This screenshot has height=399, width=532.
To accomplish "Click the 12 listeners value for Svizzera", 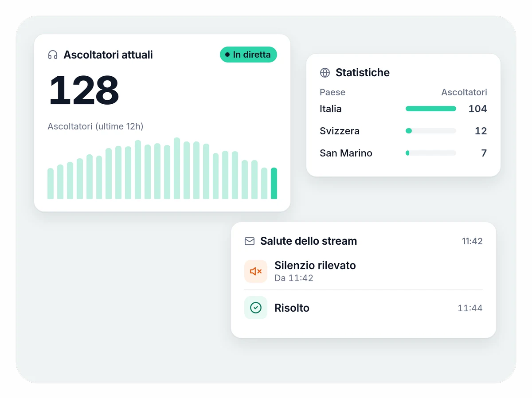I will pyautogui.click(x=481, y=131).
